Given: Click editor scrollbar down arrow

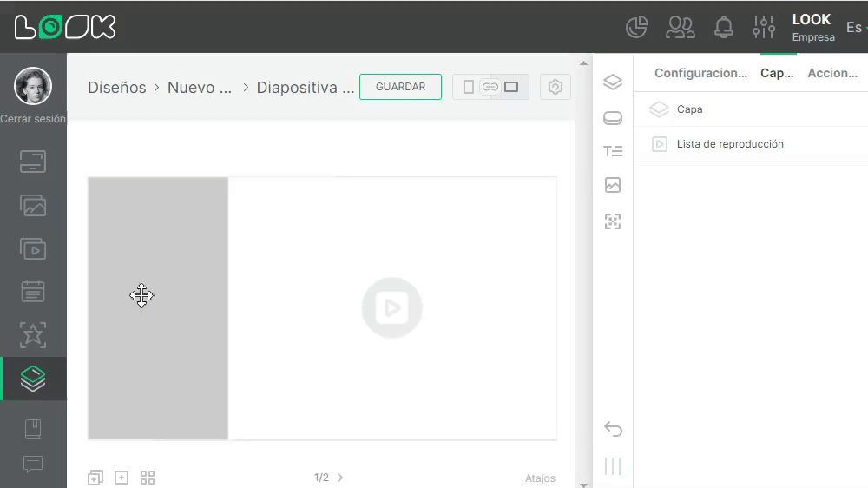Looking at the screenshot, I should (583, 485).
